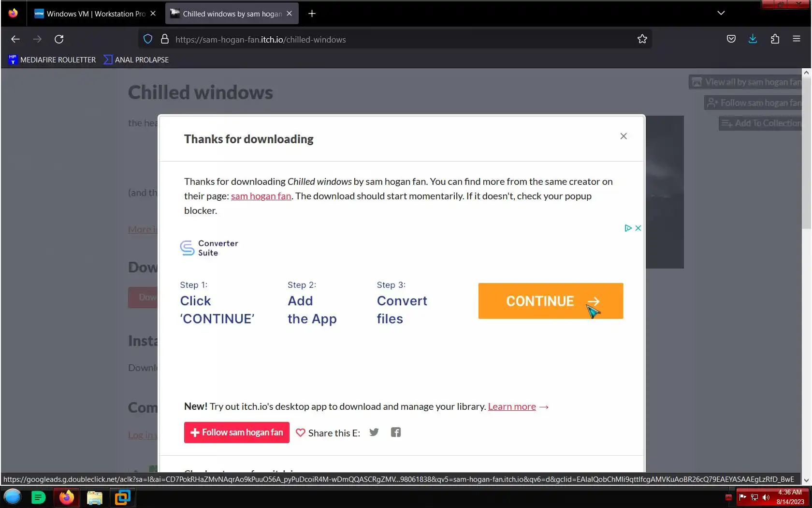Click the Firefox logo at window top-left
The image size is (812, 508).
[x=13, y=13]
